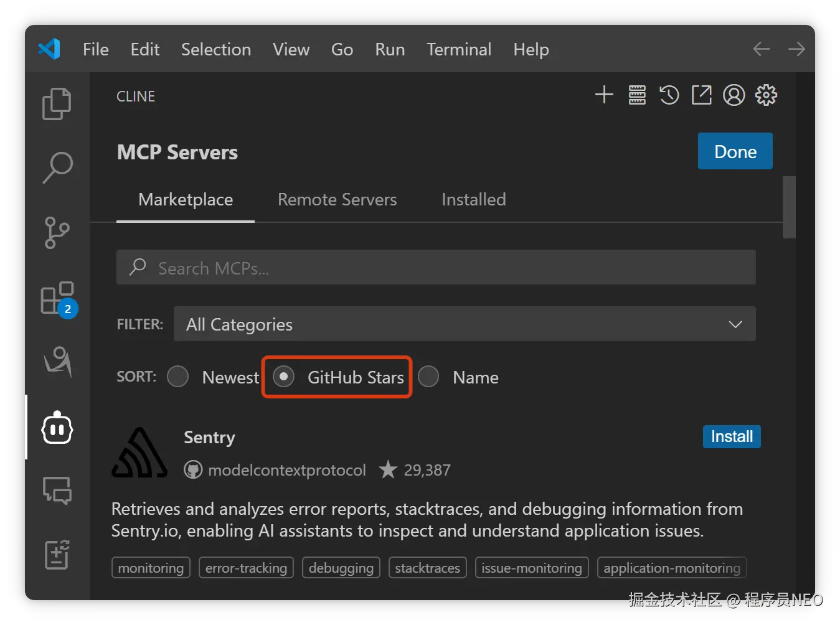
Task: Open the Go menu
Action: pyautogui.click(x=342, y=49)
